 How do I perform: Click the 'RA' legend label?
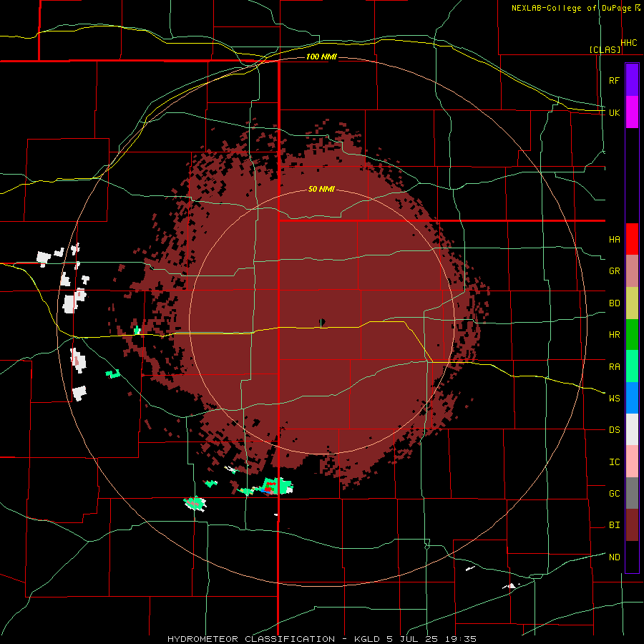pos(615,367)
